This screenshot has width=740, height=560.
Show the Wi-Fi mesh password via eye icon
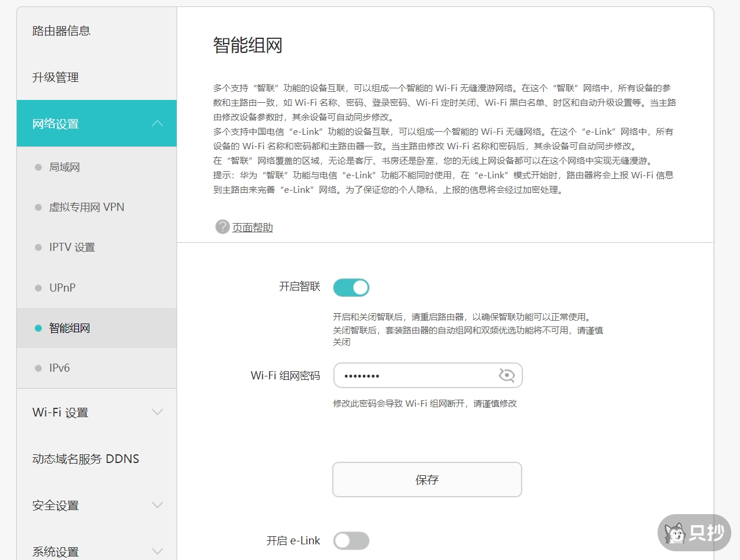pos(506,375)
